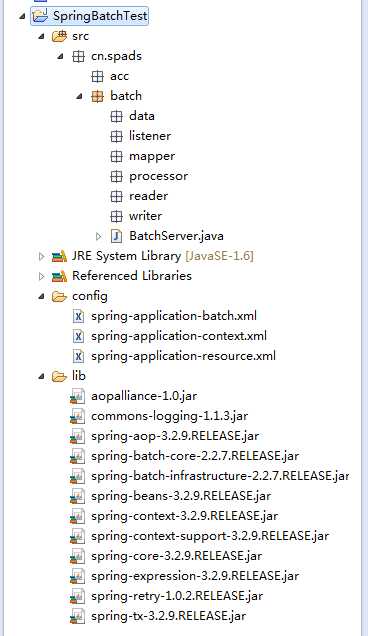The height and width of the screenshot is (636, 368).
Task: Click the JRE System Library icon
Action: click(59, 256)
